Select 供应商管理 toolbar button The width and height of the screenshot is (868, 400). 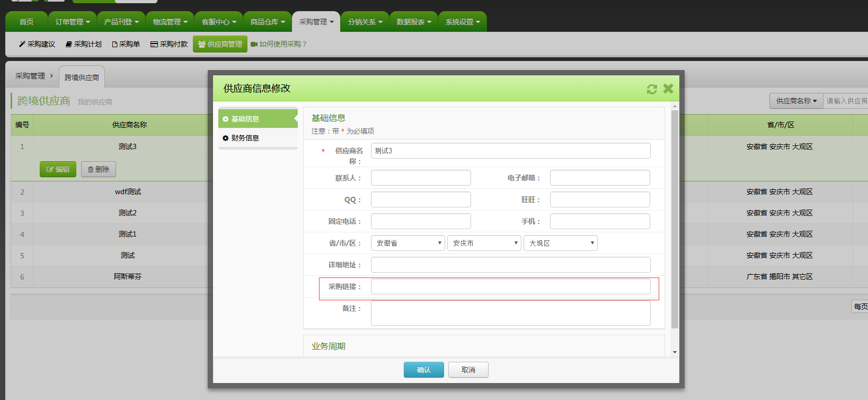[220, 44]
